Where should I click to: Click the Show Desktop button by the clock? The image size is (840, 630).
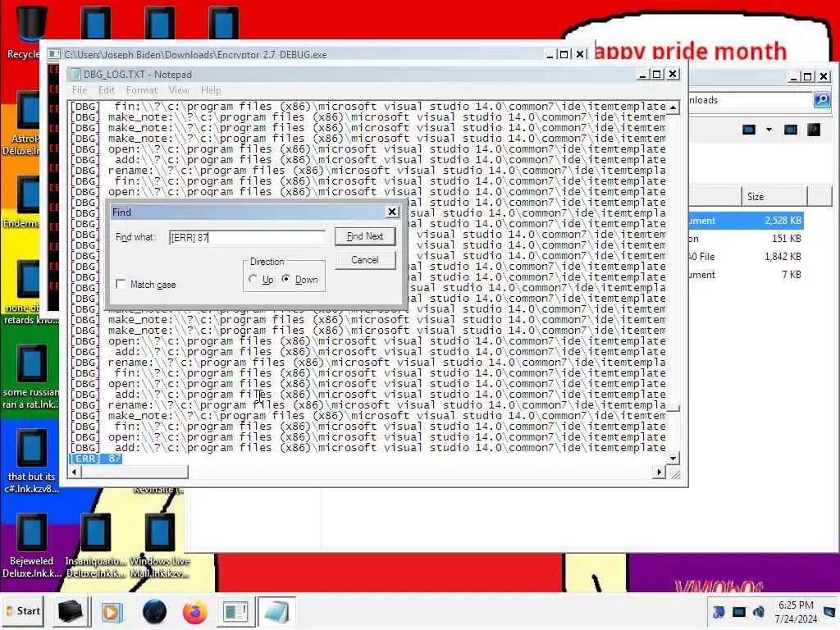[830, 611]
